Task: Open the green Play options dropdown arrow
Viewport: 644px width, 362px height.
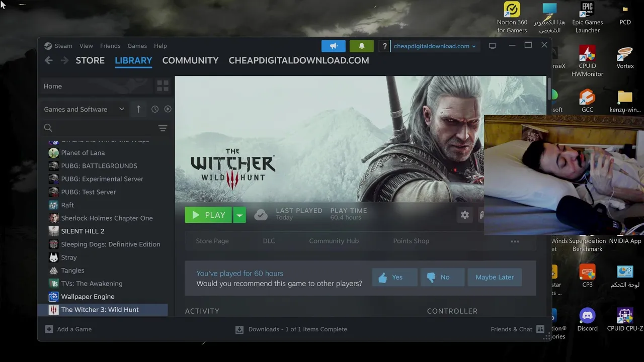Action: coord(239,215)
